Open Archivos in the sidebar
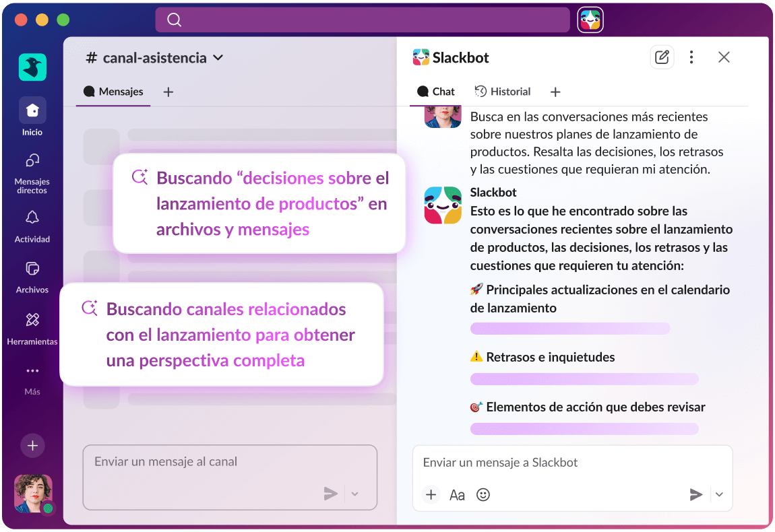775x532 pixels. [32, 277]
